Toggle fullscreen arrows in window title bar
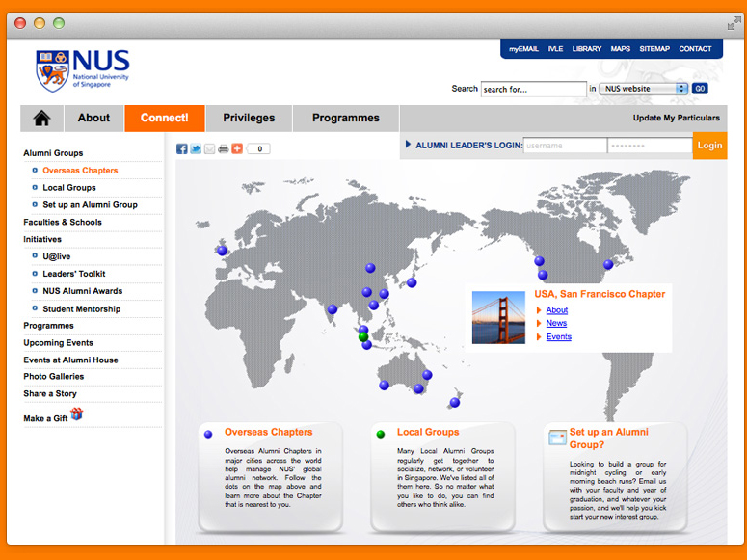 [734, 23]
